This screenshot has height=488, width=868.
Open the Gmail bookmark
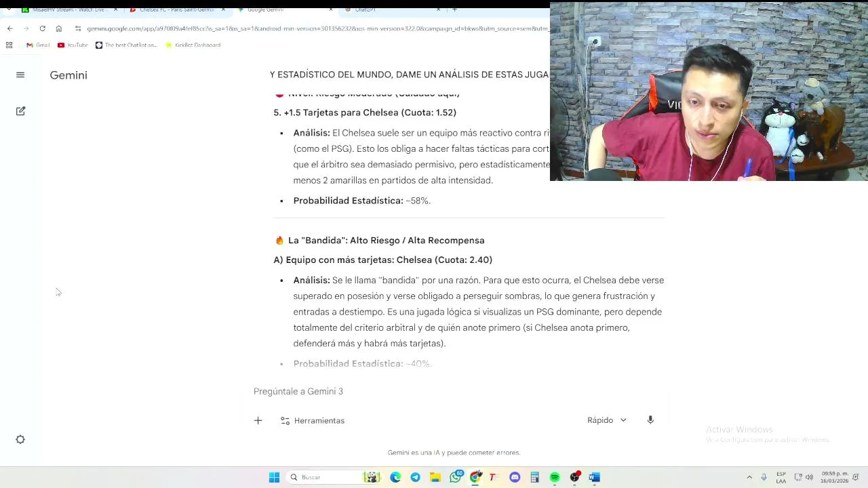click(x=38, y=45)
